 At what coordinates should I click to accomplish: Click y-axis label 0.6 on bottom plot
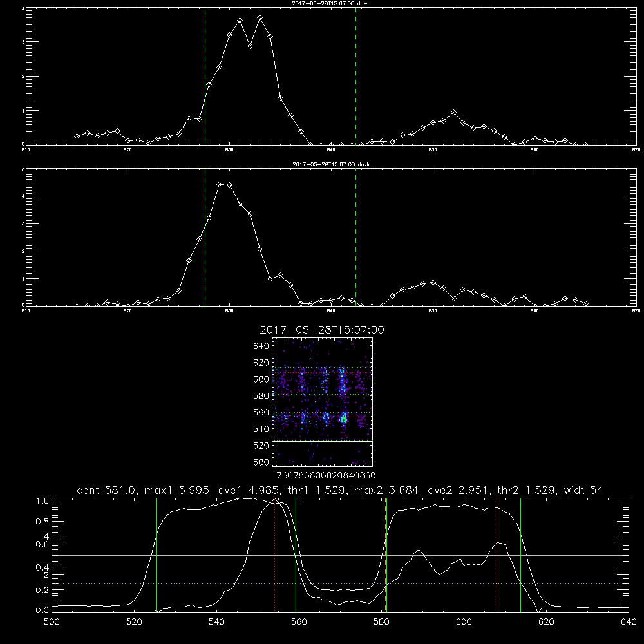(43, 545)
